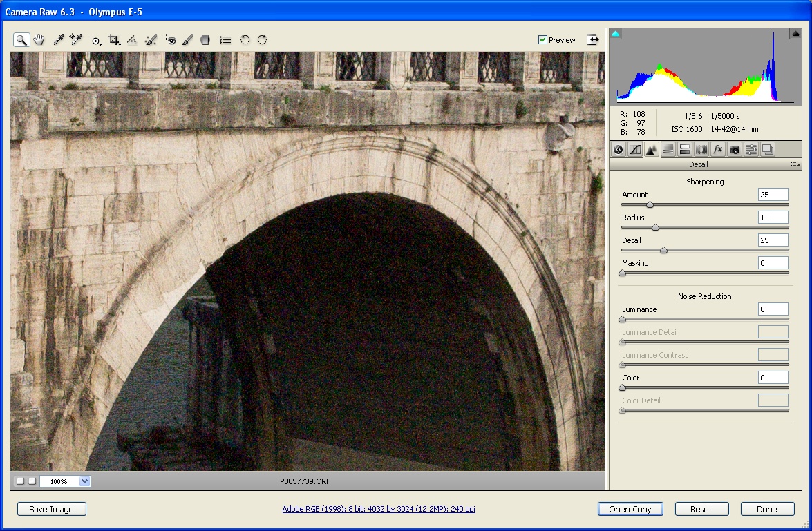Click the Save Image button
The height and width of the screenshot is (531, 812).
click(51, 510)
